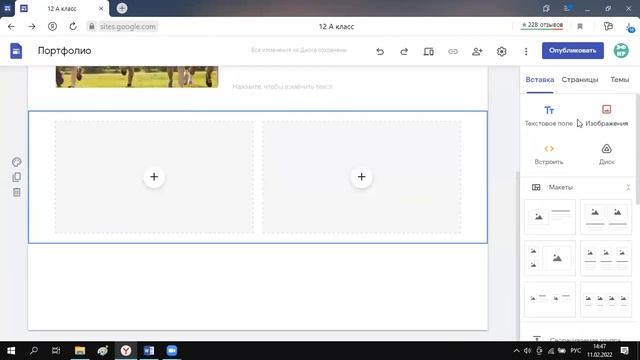Redo the last action
This screenshot has height=360, width=640.
[404, 51]
